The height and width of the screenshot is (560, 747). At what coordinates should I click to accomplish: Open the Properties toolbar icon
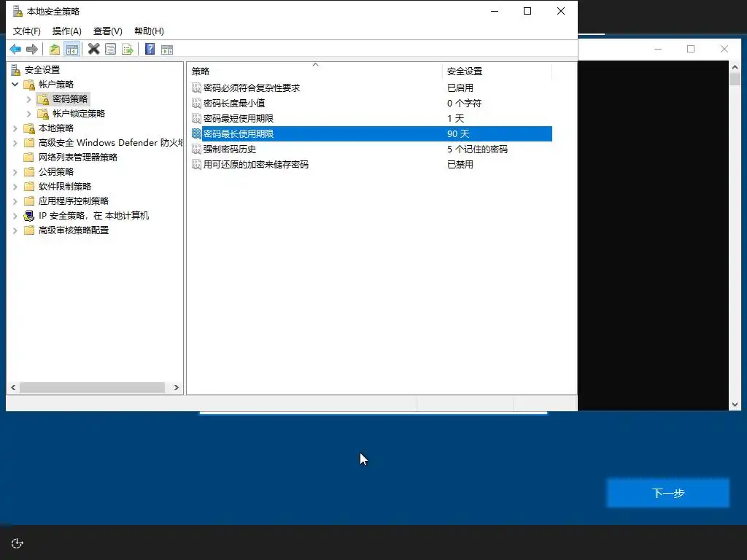point(111,49)
